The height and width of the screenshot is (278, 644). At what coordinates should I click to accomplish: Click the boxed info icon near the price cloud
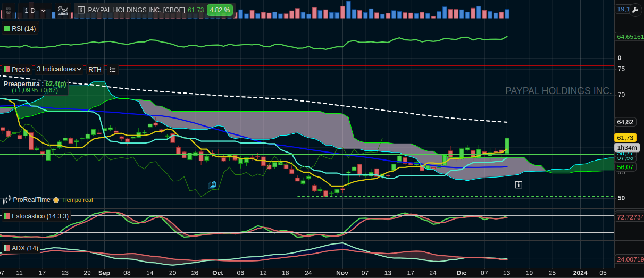pyautogui.click(x=518, y=184)
